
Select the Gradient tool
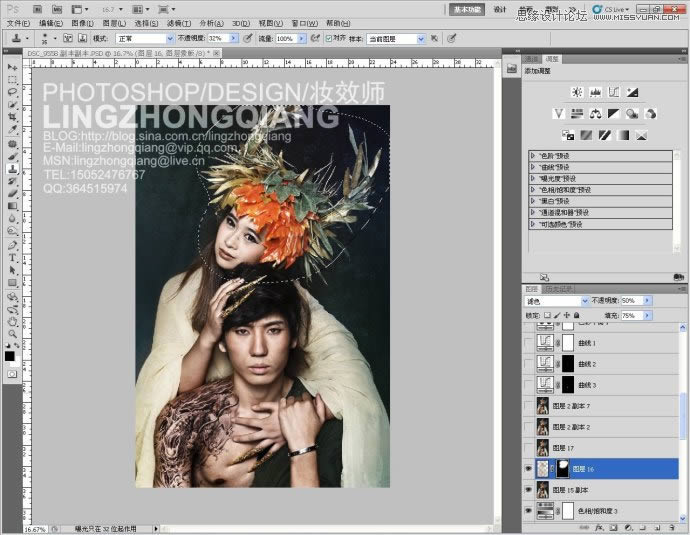(12, 206)
